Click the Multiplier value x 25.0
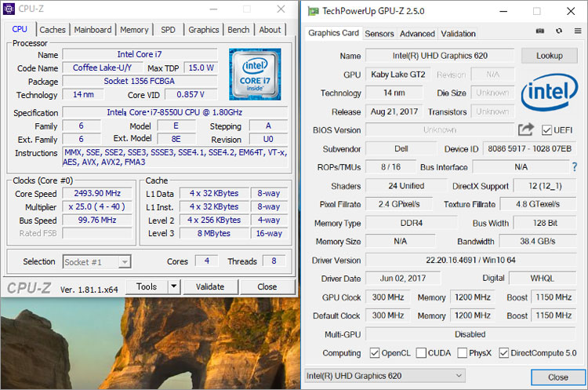The image size is (588, 390). pos(97,207)
